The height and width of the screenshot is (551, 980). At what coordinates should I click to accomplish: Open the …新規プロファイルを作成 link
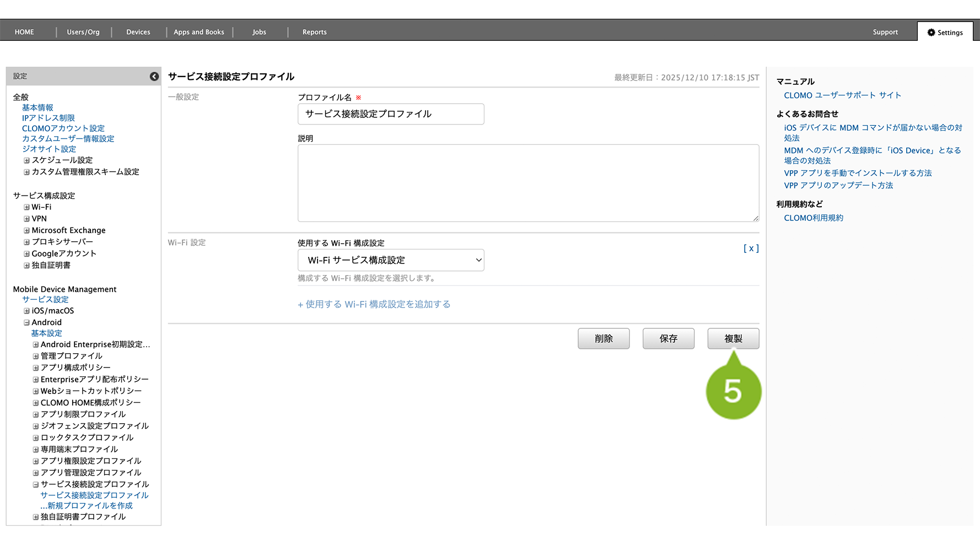coord(87,506)
